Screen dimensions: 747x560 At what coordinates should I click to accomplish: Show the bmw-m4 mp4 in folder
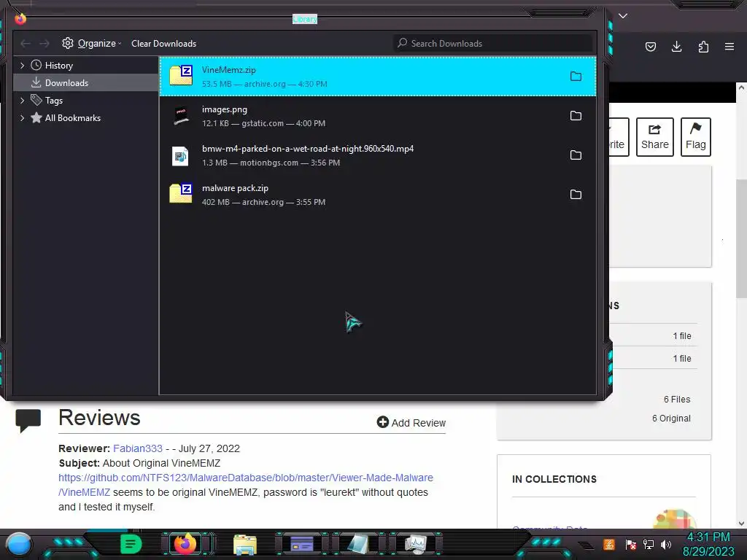[576, 155]
